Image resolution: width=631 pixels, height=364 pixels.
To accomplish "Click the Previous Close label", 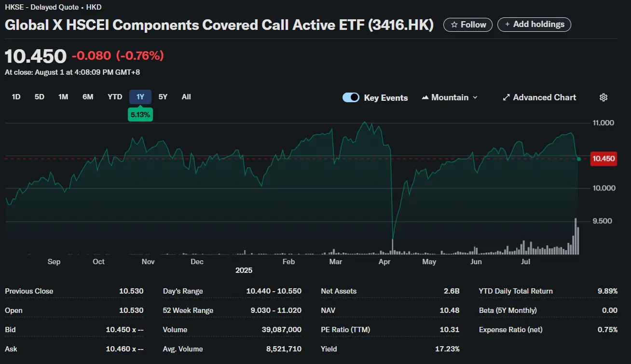I will pyautogui.click(x=29, y=291).
